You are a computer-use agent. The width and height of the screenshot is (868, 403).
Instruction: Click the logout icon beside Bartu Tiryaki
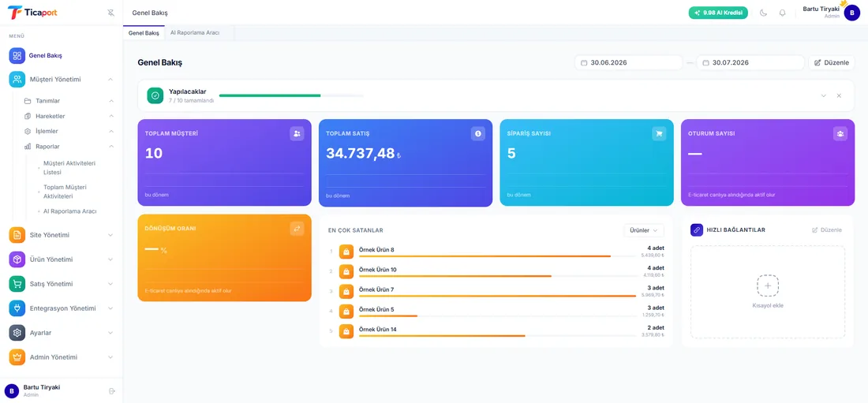click(x=112, y=391)
